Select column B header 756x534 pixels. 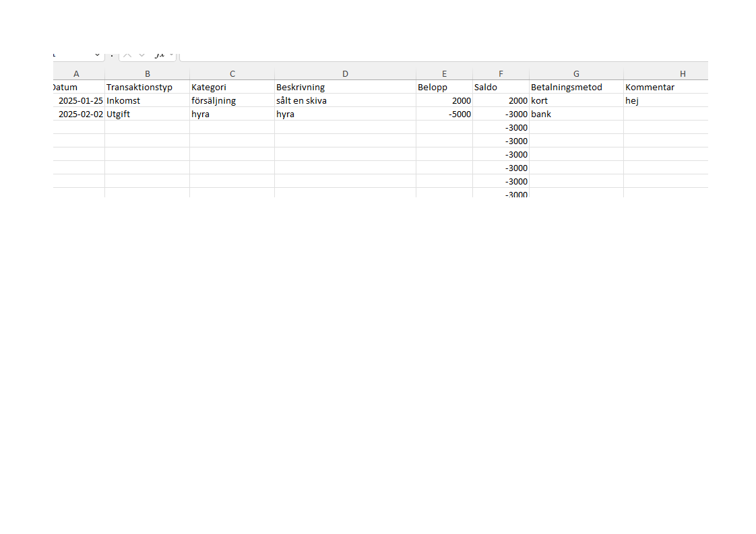point(147,74)
